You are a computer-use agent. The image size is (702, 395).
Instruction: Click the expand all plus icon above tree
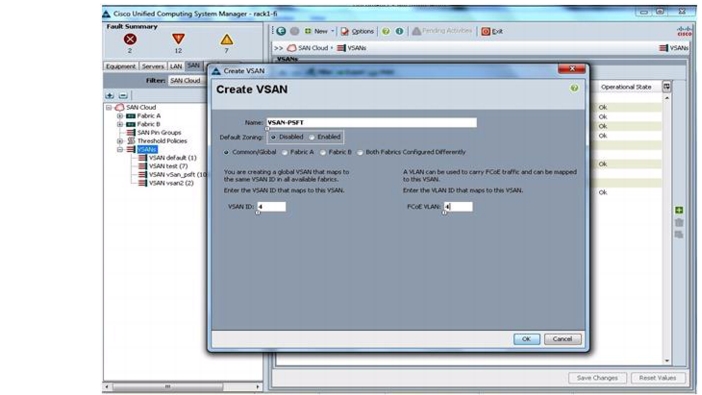click(110, 95)
